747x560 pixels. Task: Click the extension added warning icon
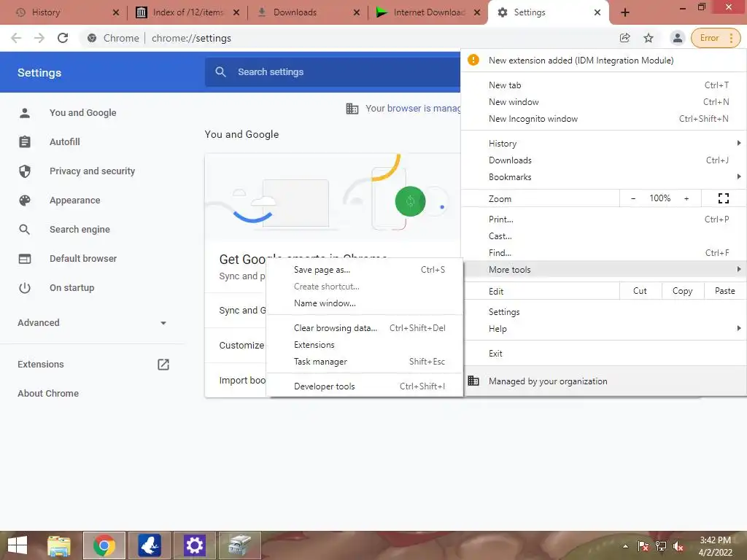(473, 60)
